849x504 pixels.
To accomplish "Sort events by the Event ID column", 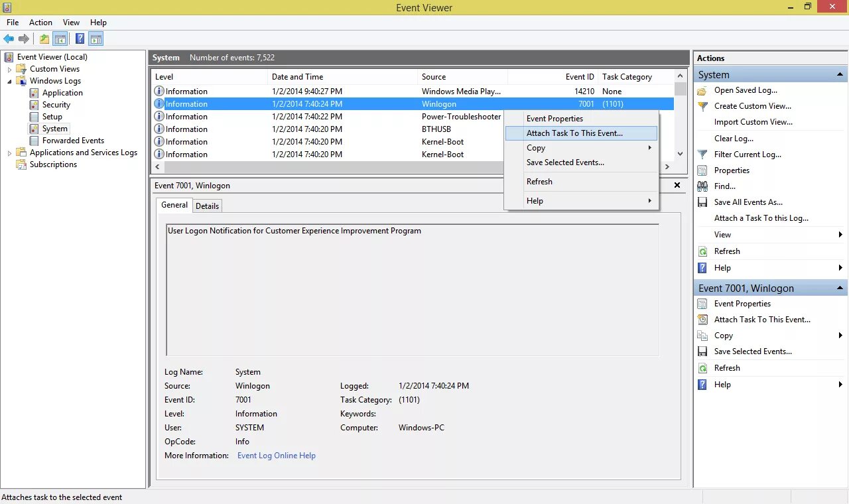I will (x=553, y=77).
